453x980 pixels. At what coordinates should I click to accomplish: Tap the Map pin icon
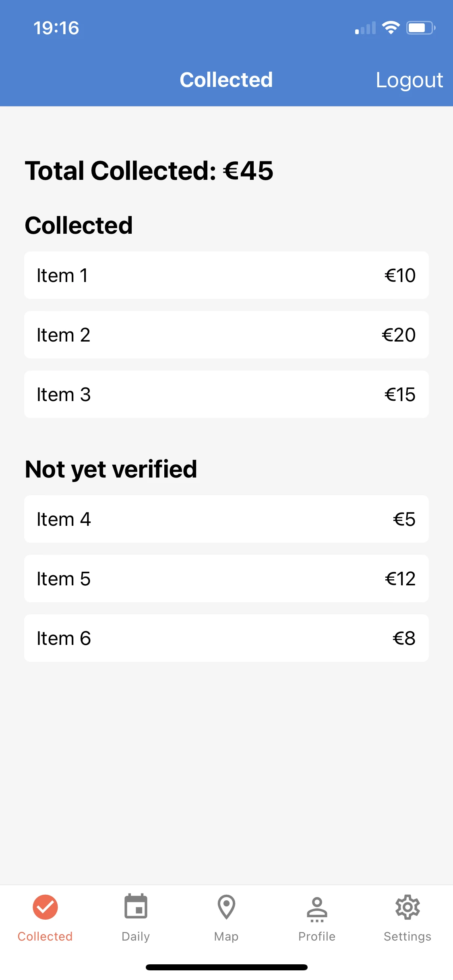[226, 907]
